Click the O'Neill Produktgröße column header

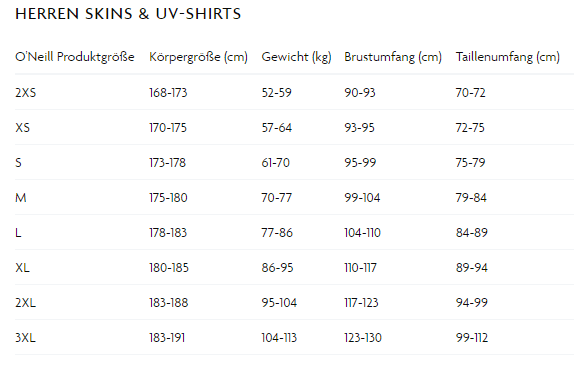pos(75,57)
